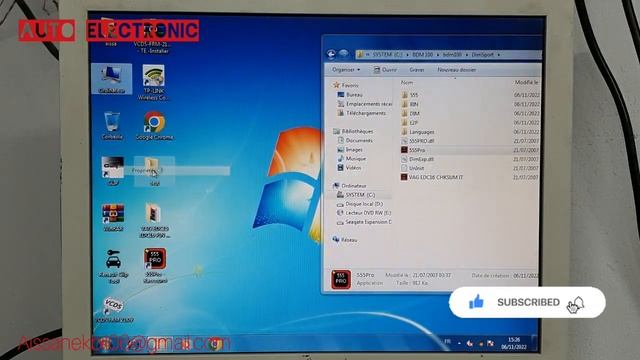The image size is (640, 360).
Task: Open Documents library in navigation pane
Action: click(x=355, y=140)
